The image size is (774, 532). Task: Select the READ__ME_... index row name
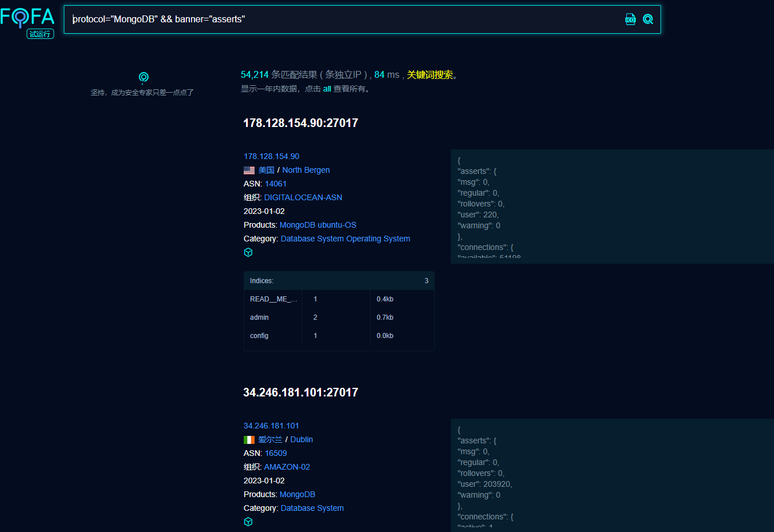(x=273, y=299)
